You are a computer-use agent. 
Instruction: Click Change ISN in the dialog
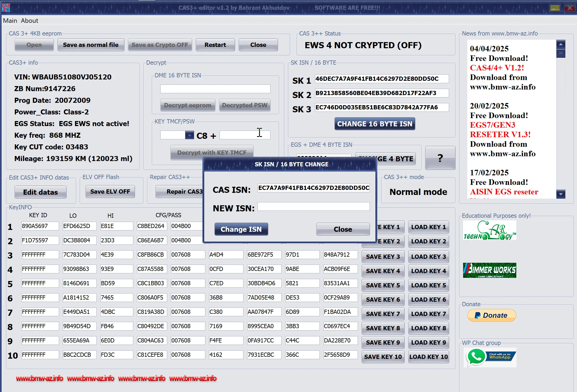coord(241,229)
